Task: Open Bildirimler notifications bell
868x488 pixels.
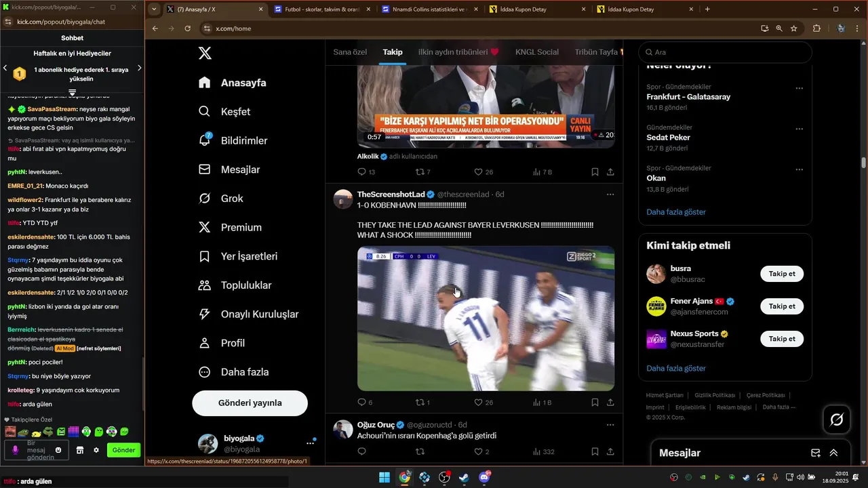Action: (x=233, y=140)
